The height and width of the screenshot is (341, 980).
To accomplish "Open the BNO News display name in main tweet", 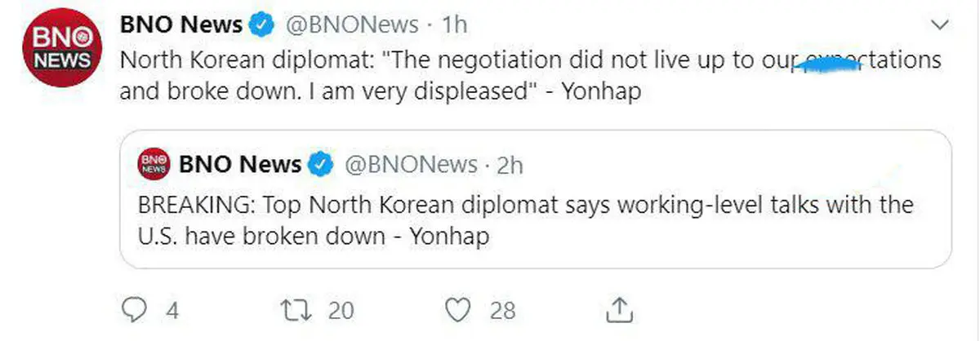I will tap(180, 25).
